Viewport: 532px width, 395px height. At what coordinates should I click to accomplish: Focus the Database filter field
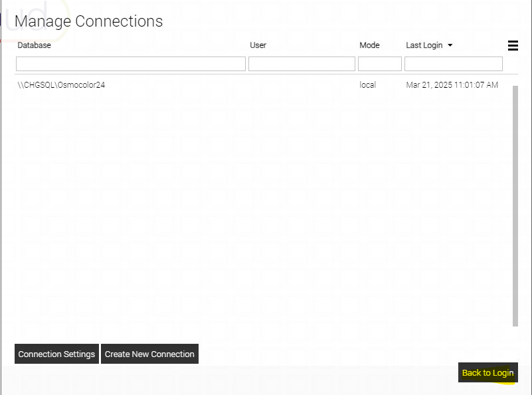point(131,64)
